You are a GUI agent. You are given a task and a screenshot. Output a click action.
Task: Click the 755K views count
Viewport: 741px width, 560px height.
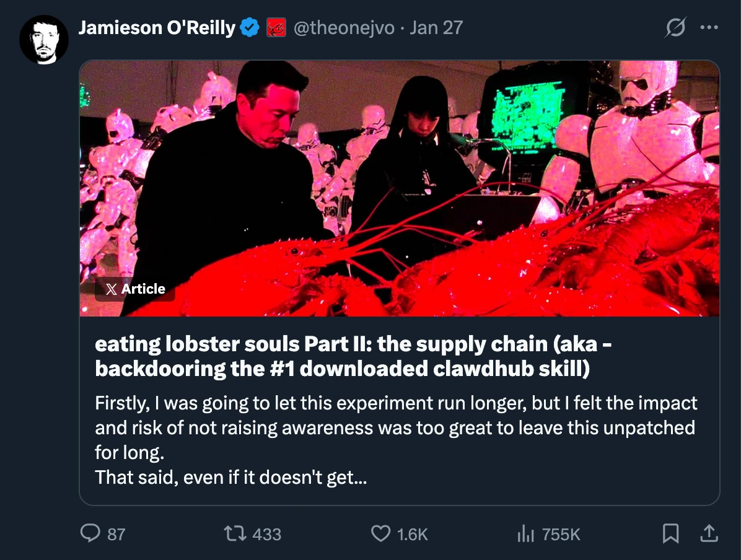click(561, 534)
